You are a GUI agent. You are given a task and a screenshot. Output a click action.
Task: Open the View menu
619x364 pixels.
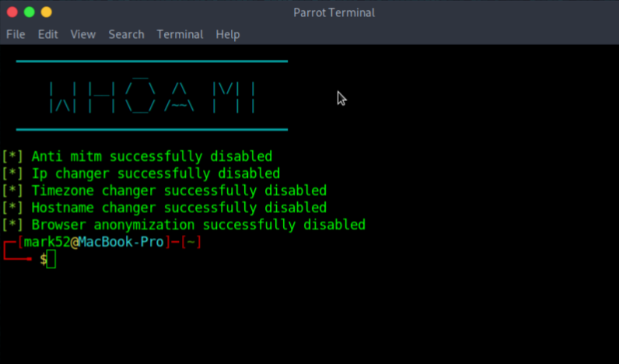point(83,34)
